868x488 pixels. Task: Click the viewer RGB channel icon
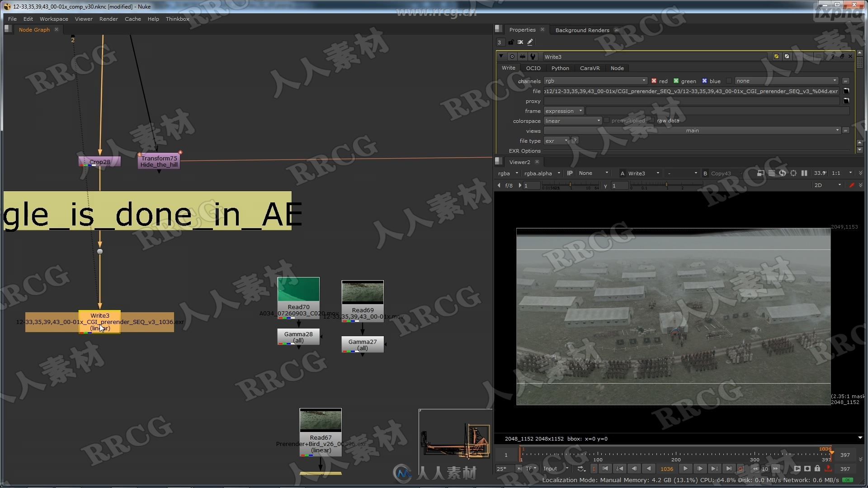coord(505,173)
